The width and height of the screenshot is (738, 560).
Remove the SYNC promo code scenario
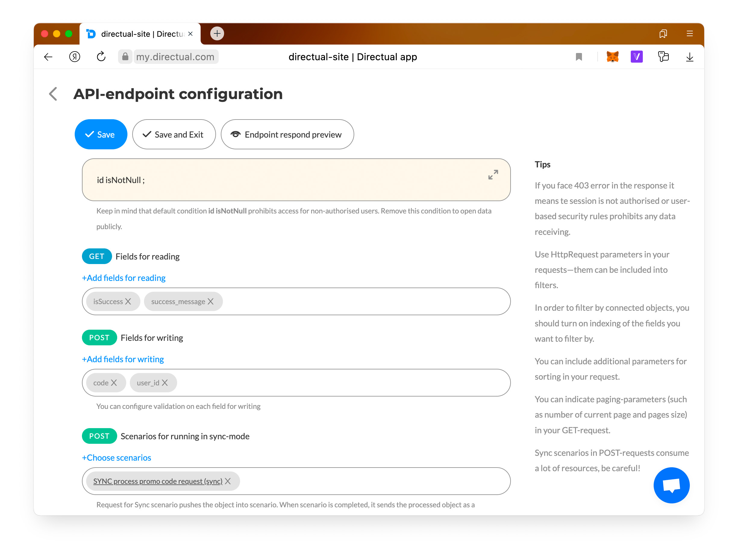228,481
